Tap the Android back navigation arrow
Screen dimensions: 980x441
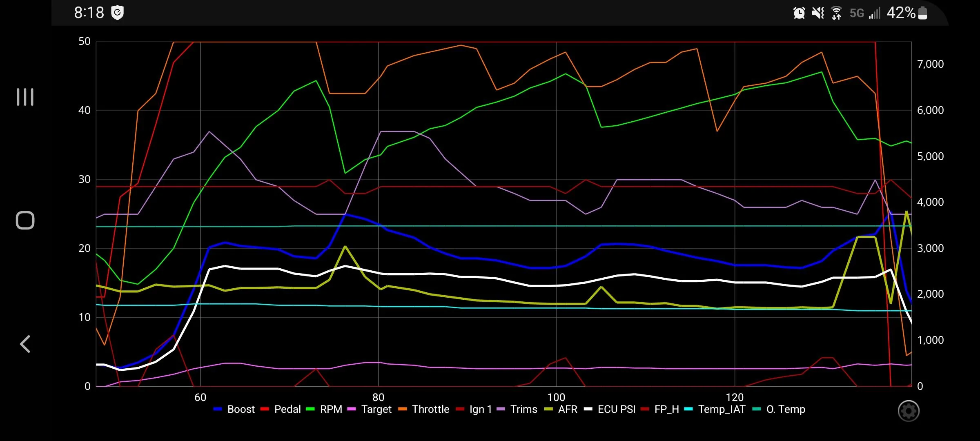point(25,344)
